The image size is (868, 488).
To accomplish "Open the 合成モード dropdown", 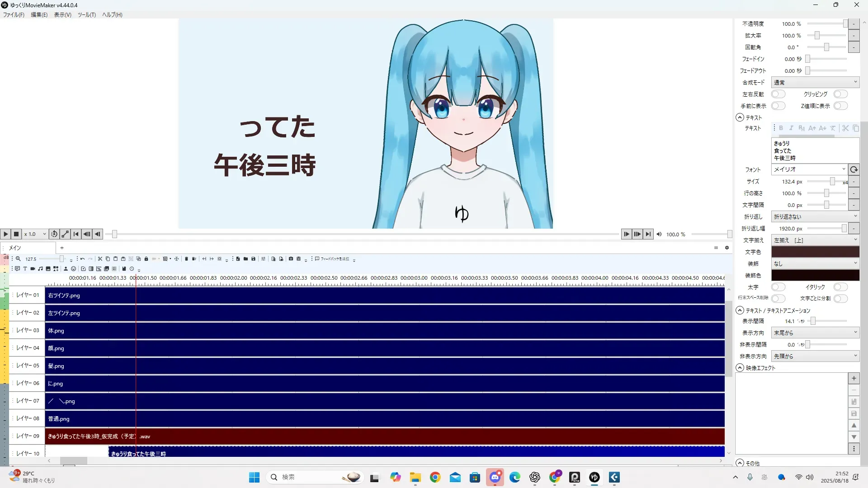I will coord(815,82).
